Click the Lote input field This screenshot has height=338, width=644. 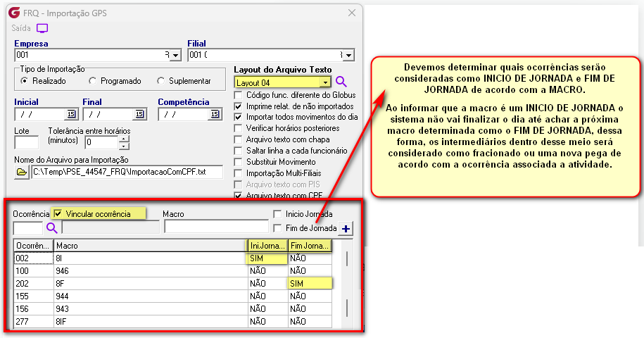tap(26, 142)
